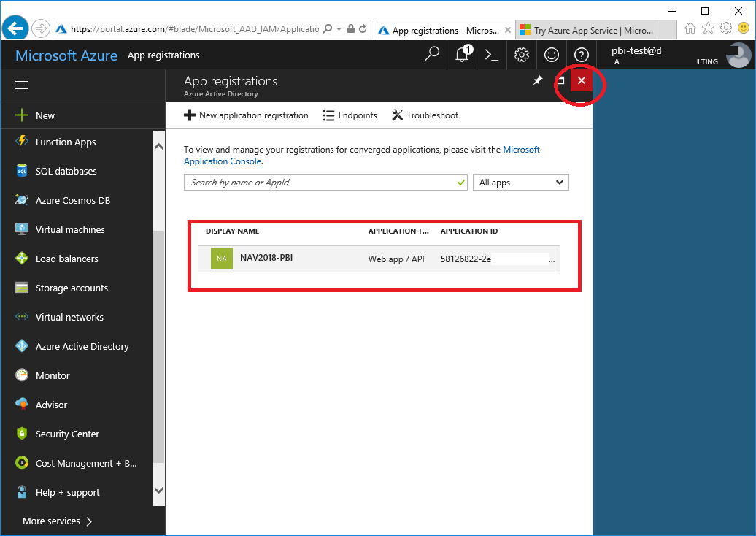756x536 pixels.
Task: Go back with browser back arrow
Action: click(x=15, y=28)
